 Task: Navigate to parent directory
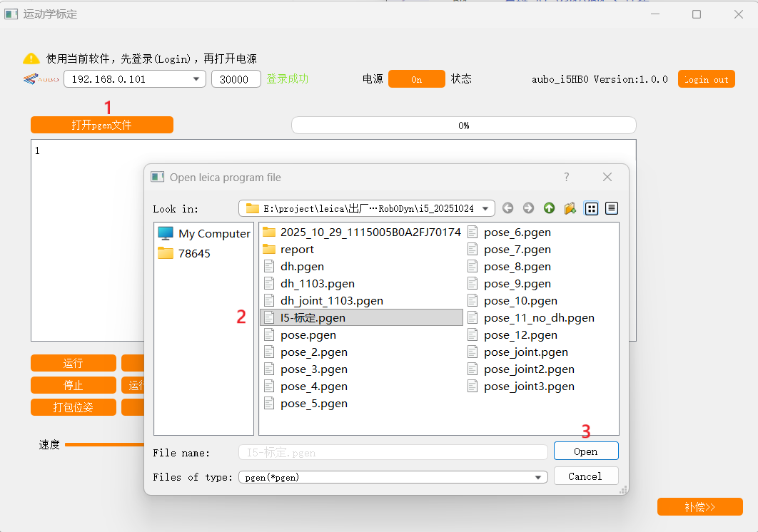coord(549,208)
